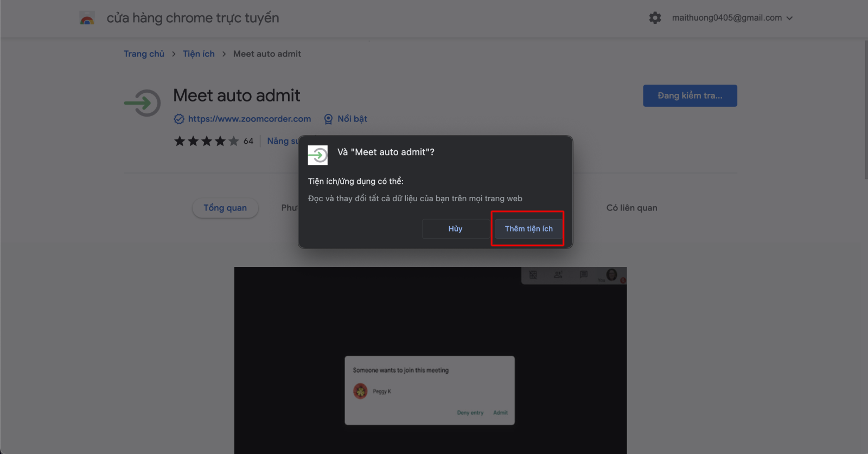
Task: Click the Meet auto admit page title
Action: pos(237,95)
